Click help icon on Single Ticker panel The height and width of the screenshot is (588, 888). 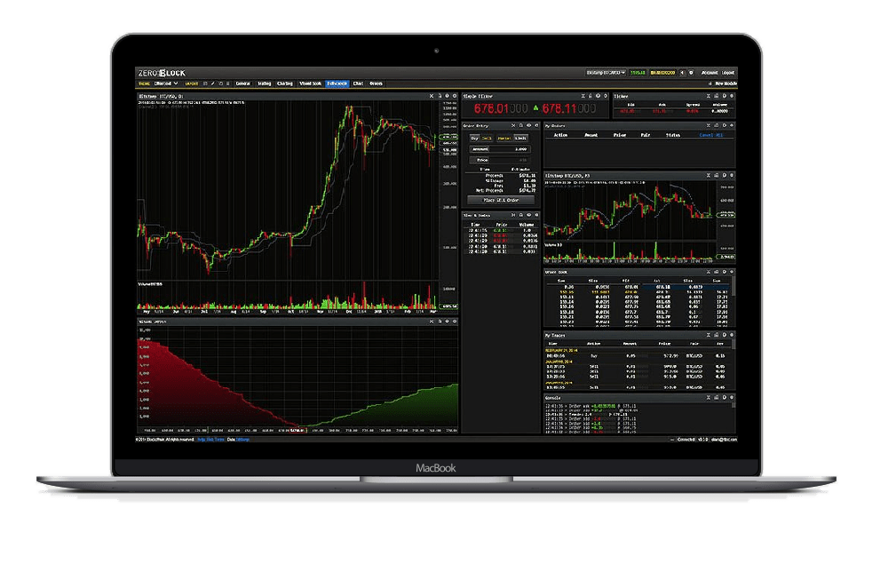(598, 96)
